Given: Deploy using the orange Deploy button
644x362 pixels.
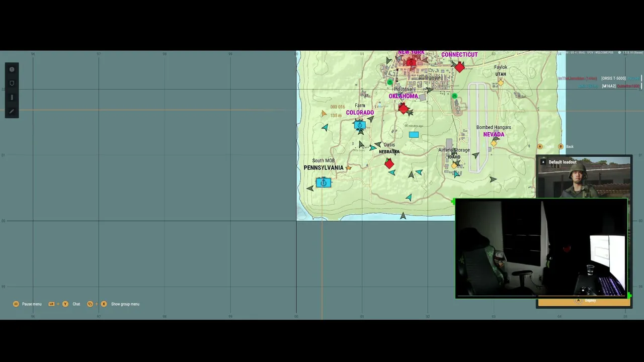Looking at the screenshot, I should (584, 301).
